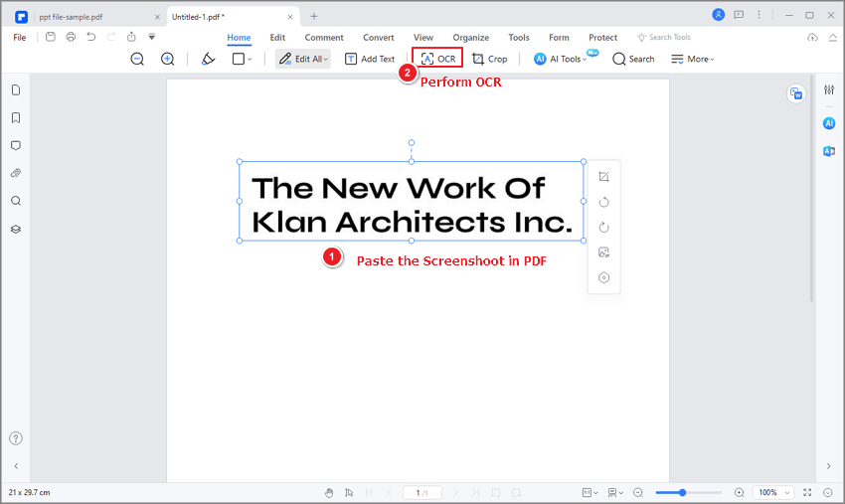Expand the shape tool dropdown arrow
845x504 pixels.
(250, 60)
